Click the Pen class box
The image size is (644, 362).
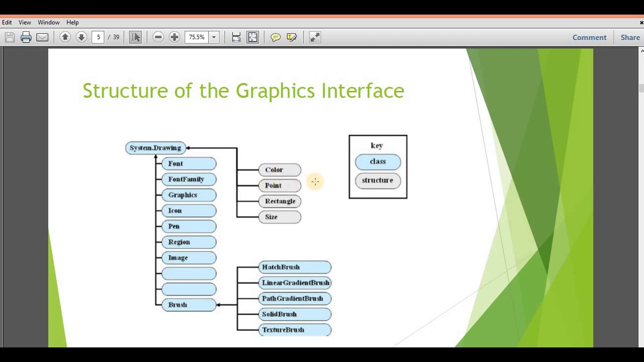pos(189,226)
